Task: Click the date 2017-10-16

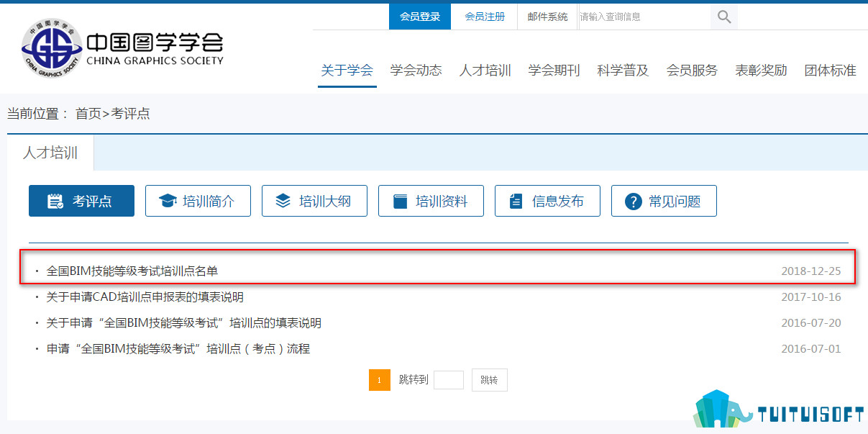Action: [811, 297]
